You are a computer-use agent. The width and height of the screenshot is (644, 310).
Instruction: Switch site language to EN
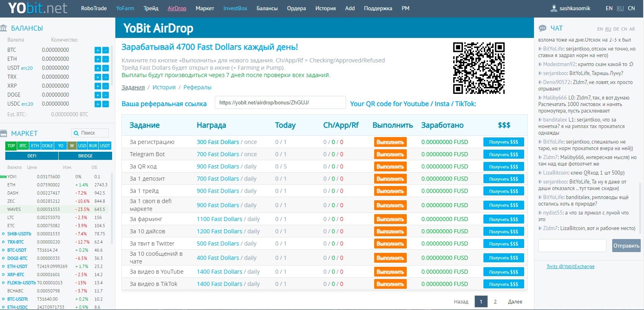[x=609, y=8]
